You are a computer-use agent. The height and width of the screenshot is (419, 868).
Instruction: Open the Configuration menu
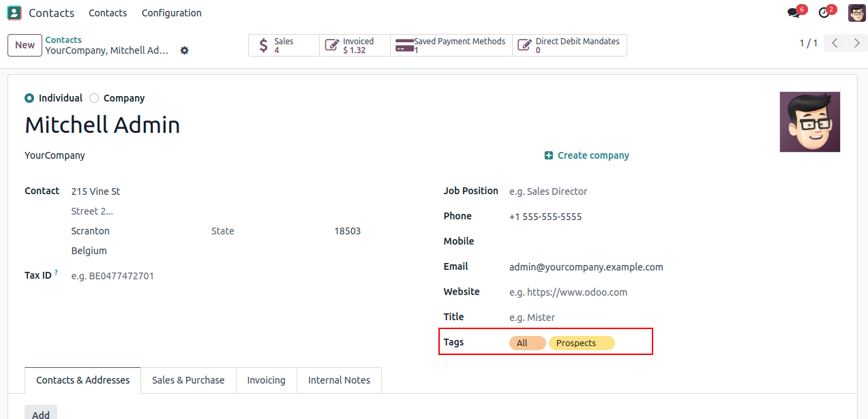tap(171, 13)
